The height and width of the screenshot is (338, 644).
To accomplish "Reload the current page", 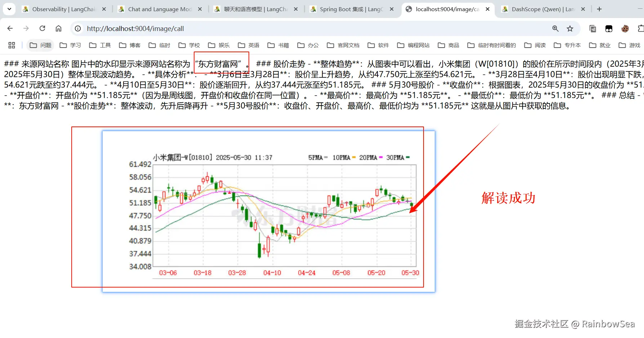I will click(x=42, y=28).
